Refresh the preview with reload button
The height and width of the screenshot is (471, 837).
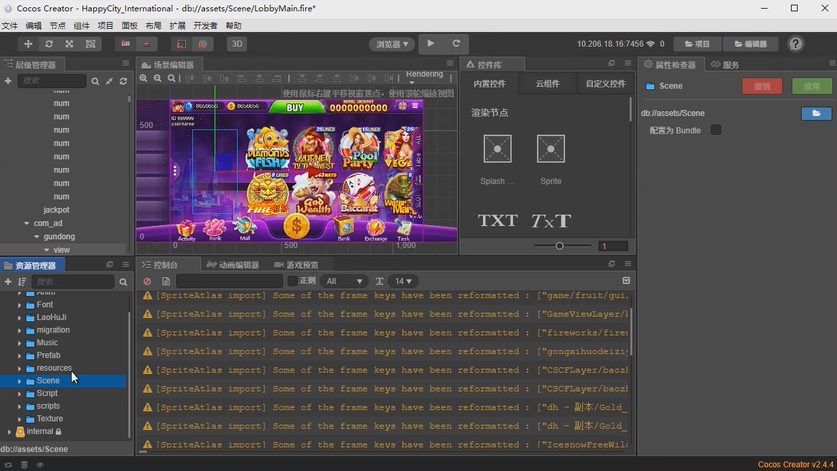[x=456, y=44]
